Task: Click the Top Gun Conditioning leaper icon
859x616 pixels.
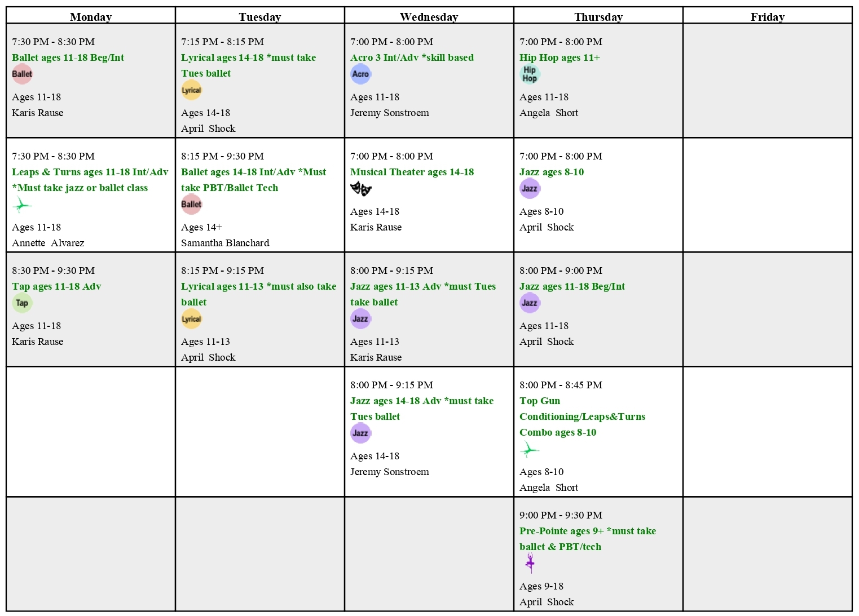Action: (530, 450)
